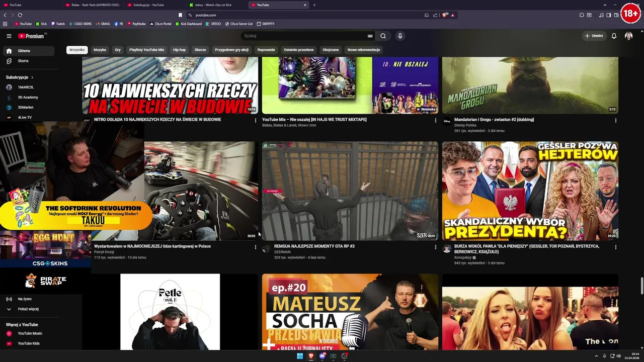
Task: Select Nowe rekomendacje chip
Action: [x=364, y=50]
